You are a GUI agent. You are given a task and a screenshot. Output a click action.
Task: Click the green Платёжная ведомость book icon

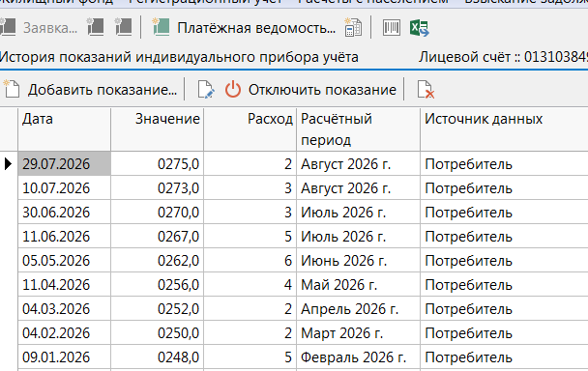[x=161, y=27]
